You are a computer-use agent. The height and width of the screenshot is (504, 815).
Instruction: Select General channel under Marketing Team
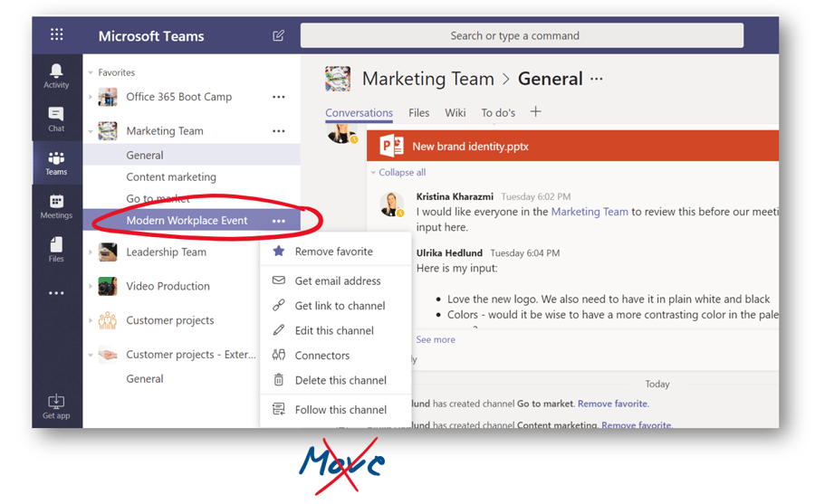192,155
